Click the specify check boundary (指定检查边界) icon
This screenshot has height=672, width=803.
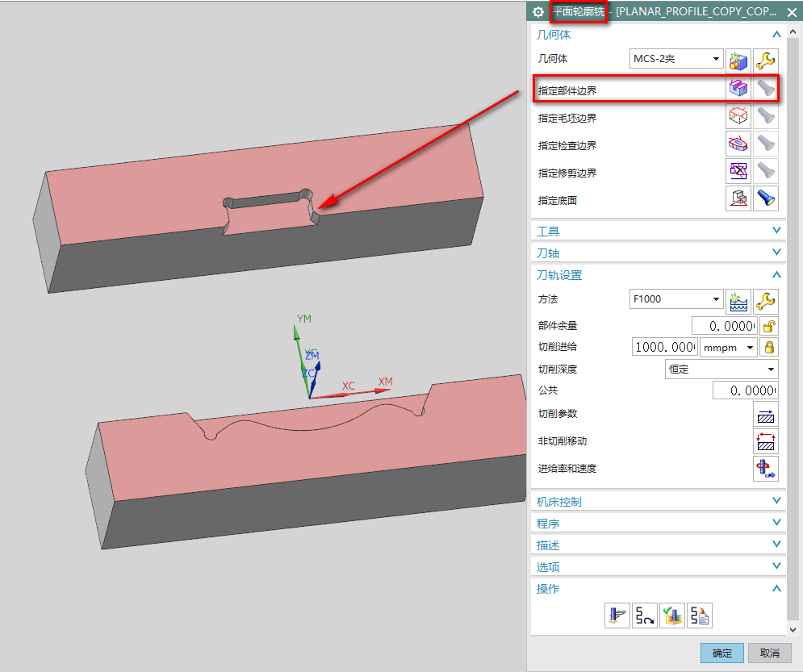(738, 144)
